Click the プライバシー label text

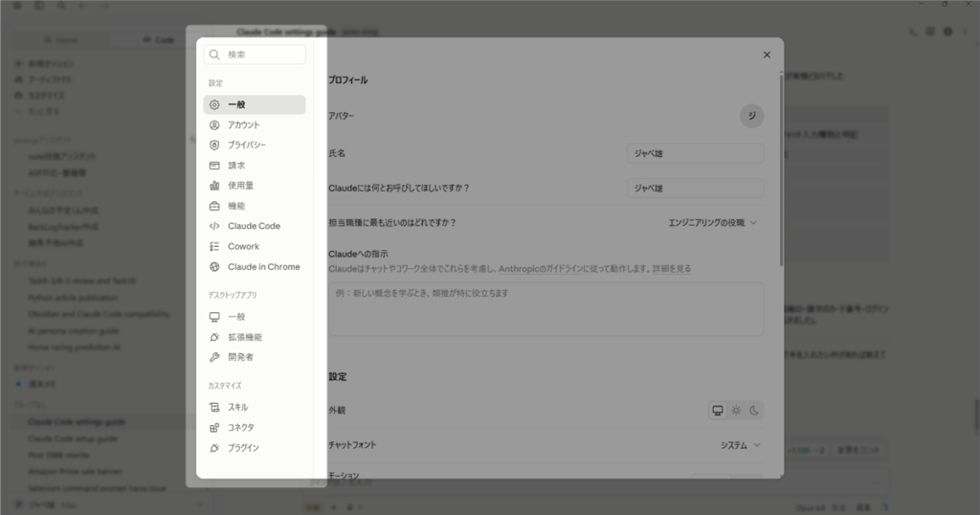click(247, 145)
